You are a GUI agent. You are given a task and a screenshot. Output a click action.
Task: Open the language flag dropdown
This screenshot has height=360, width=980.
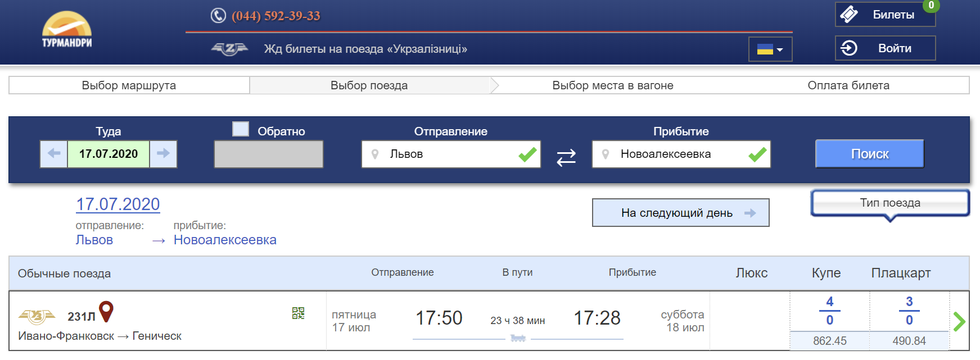tap(770, 49)
